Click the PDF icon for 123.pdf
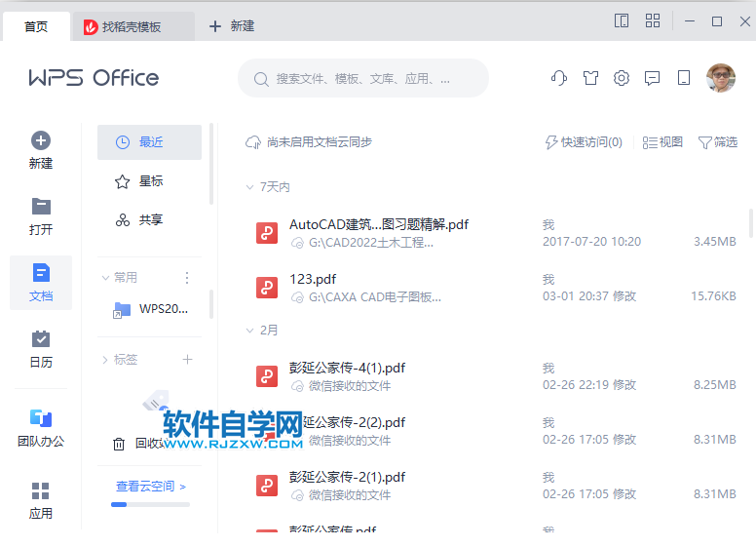 (x=267, y=288)
